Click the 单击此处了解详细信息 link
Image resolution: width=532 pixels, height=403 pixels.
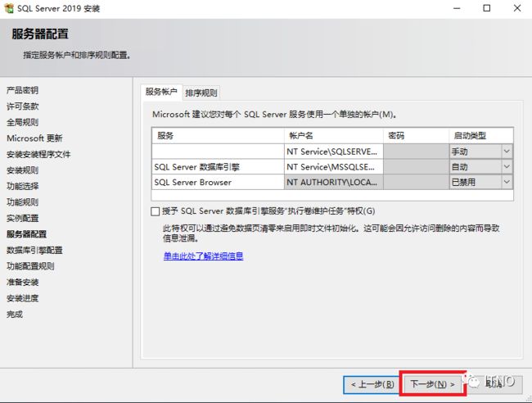[203, 256]
